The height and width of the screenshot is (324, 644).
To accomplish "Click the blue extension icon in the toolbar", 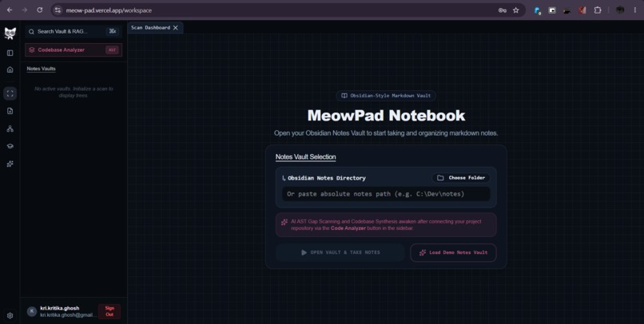I will click(x=537, y=10).
